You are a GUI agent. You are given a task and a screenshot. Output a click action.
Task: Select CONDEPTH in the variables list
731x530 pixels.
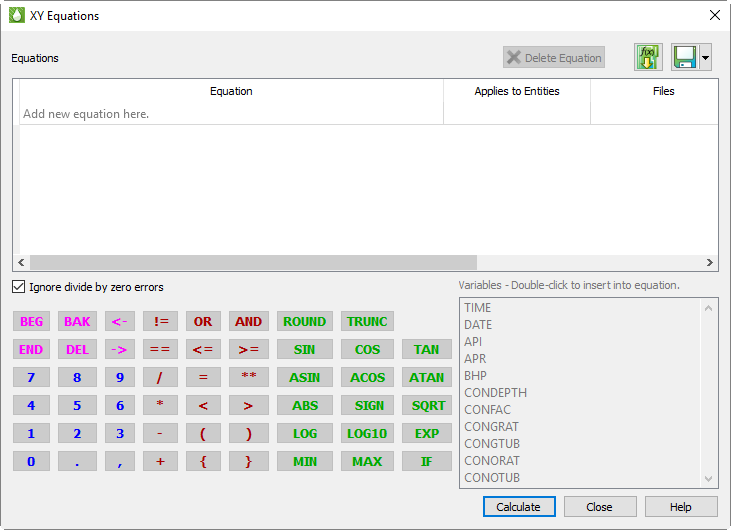point(495,393)
